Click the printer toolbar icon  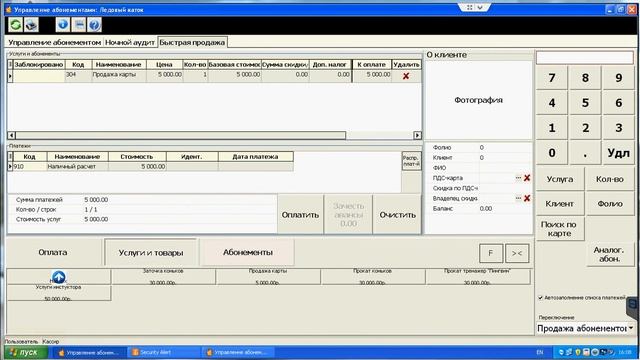click(31, 25)
